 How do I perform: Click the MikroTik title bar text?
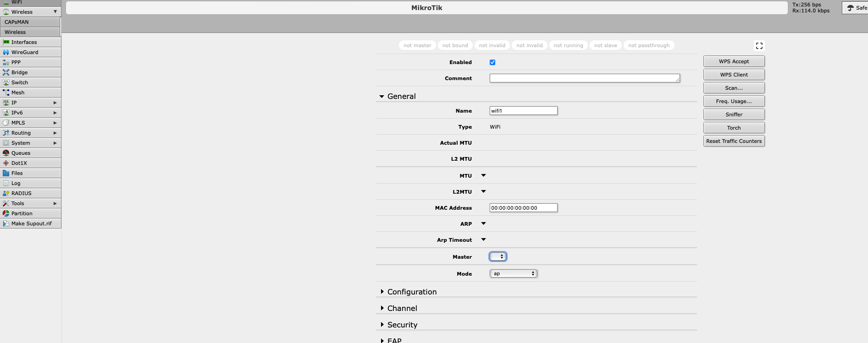coord(427,8)
